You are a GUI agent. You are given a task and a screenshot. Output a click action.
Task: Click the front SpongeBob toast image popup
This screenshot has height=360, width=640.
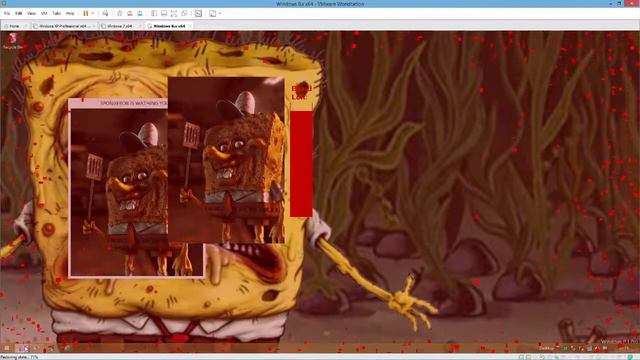[226, 160]
